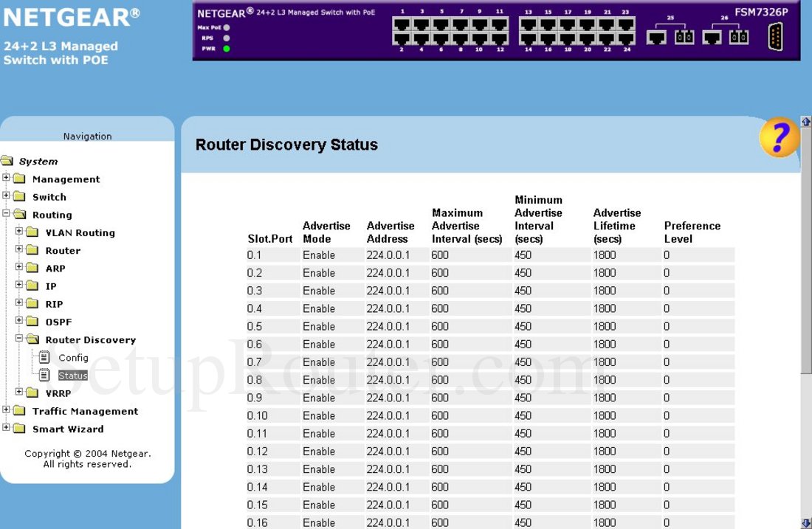Click port 25 fiber module on switch image
812x529 pixels.
[684, 38]
